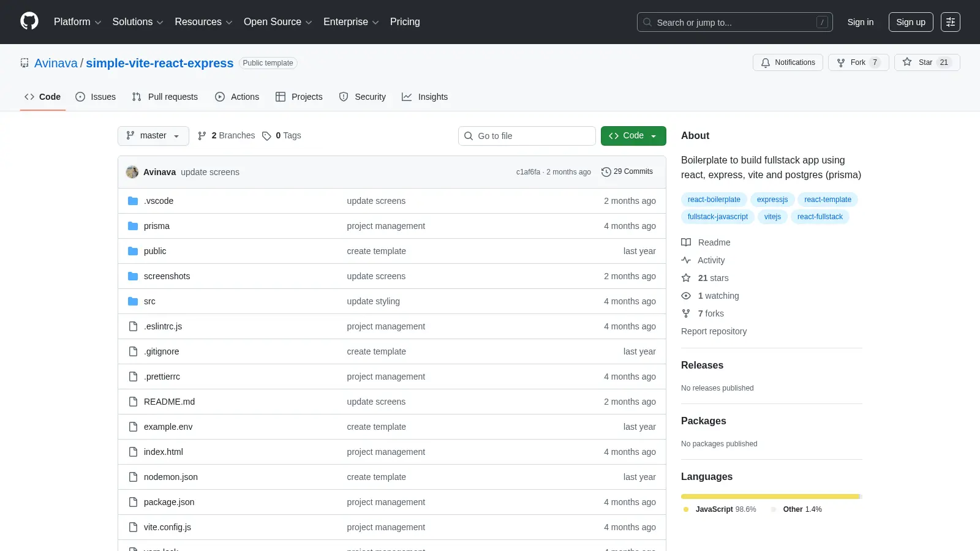Screen dimensions: 980x551
Task: Click the .eslintrc.js file icon
Action: (x=133, y=326)
